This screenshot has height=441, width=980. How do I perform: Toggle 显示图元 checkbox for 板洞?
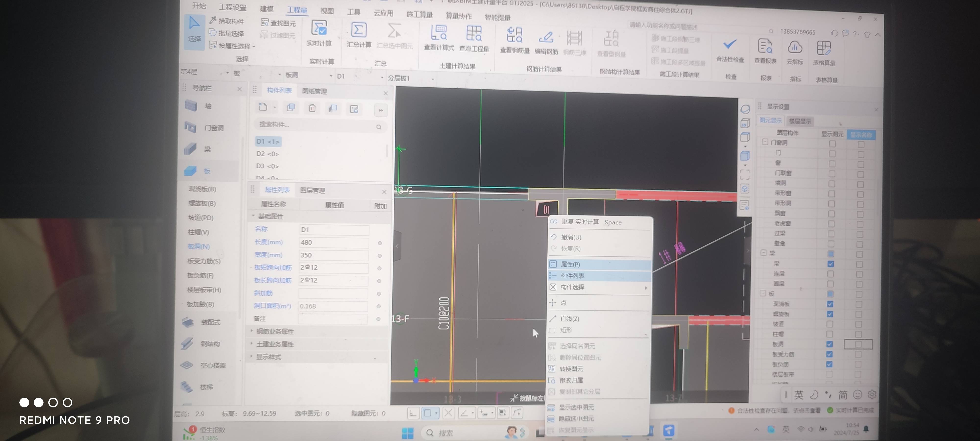click(830, 344)
